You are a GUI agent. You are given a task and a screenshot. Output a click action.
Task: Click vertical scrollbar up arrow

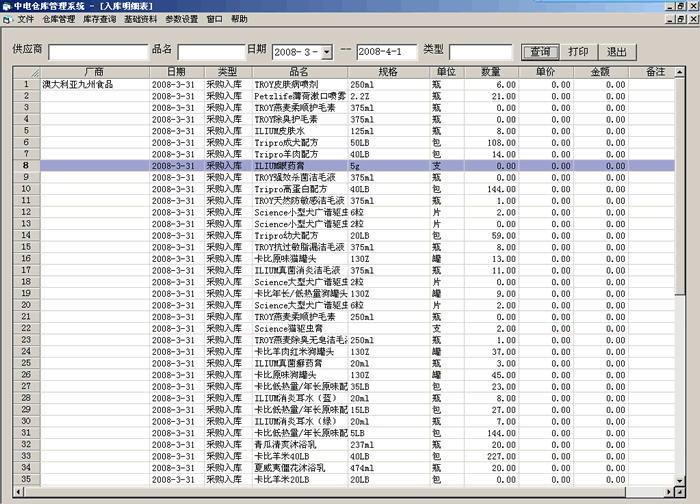679,72
